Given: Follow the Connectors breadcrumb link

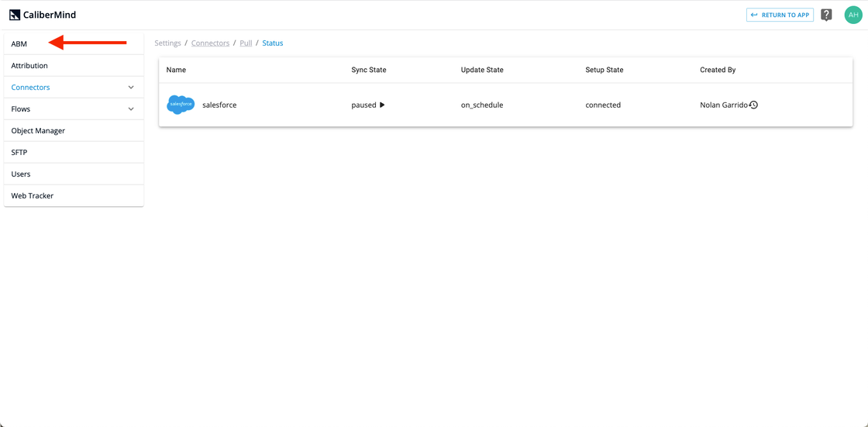Looking at the screenshot, I should (x=210, y=43).
